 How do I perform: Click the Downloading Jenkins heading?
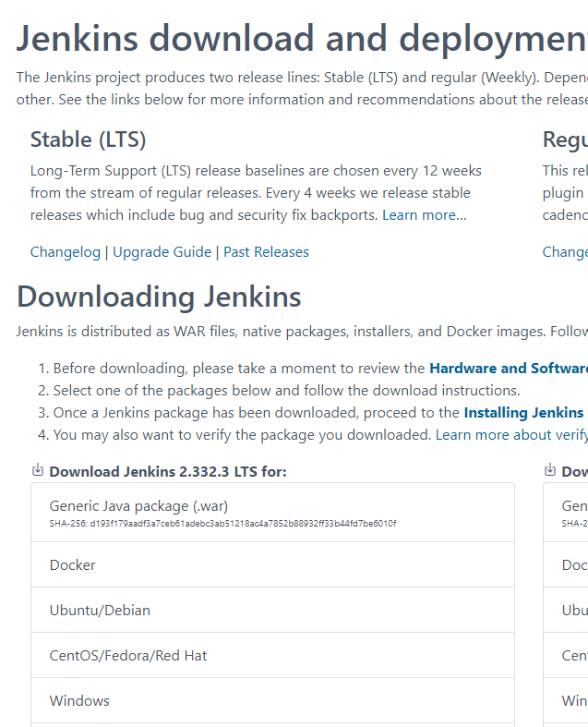(x=159, y=297)
